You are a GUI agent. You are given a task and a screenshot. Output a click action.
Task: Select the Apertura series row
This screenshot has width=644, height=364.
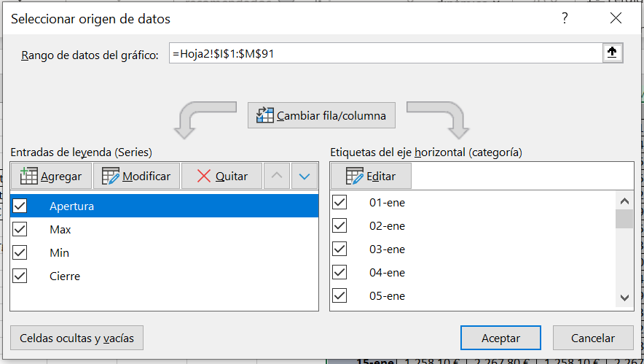(x=165, y=206)
